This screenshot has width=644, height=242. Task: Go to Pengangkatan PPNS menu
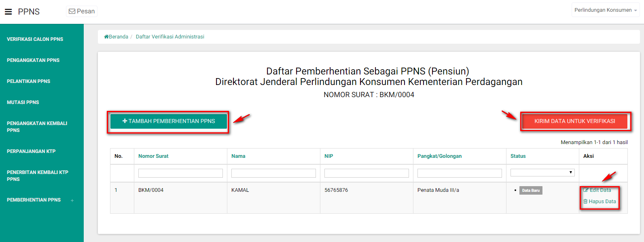tap(33, 60)
